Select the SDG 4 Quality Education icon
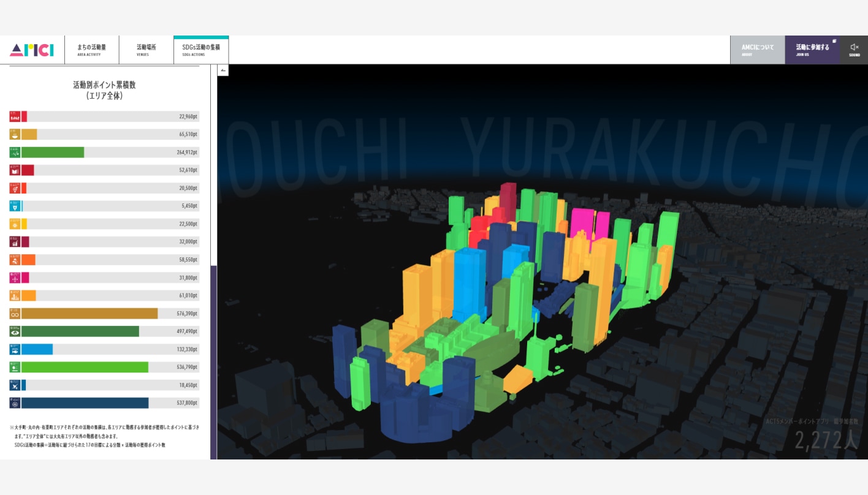Image resolution: width=868 pixels, height=495 pixels. [15, 170]
